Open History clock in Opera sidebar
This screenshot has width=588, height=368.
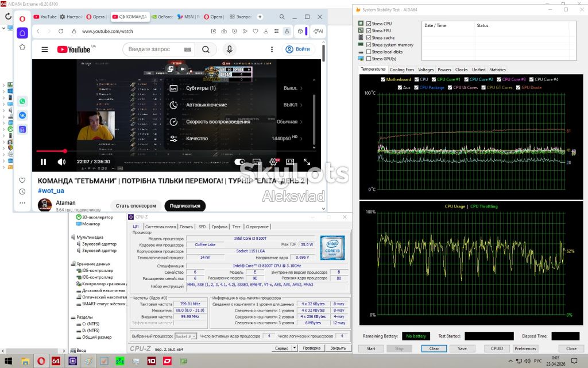click(x=22, y=191)
